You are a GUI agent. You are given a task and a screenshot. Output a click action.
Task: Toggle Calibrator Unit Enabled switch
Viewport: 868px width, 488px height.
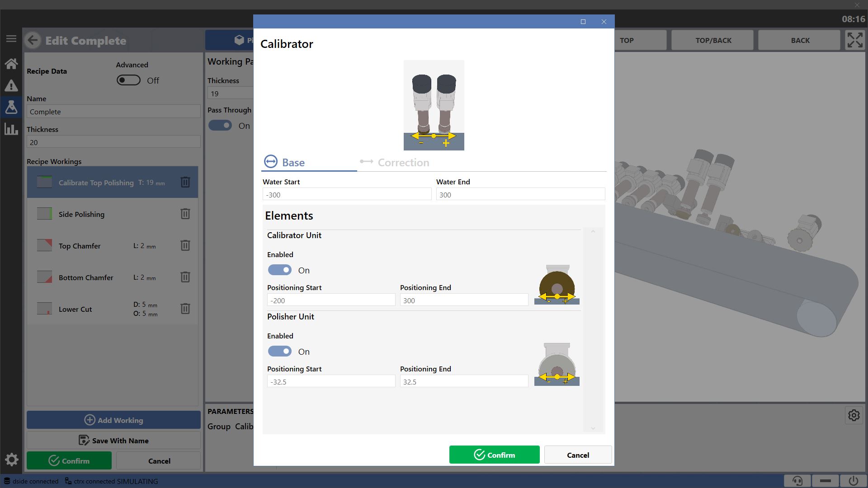coord(280,270)
